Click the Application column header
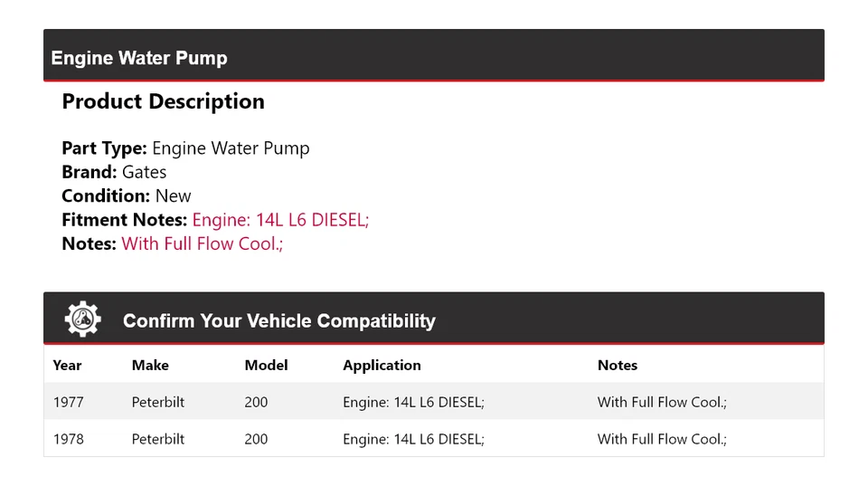This screenshot has width=868, height=486. tap(382, 366)
